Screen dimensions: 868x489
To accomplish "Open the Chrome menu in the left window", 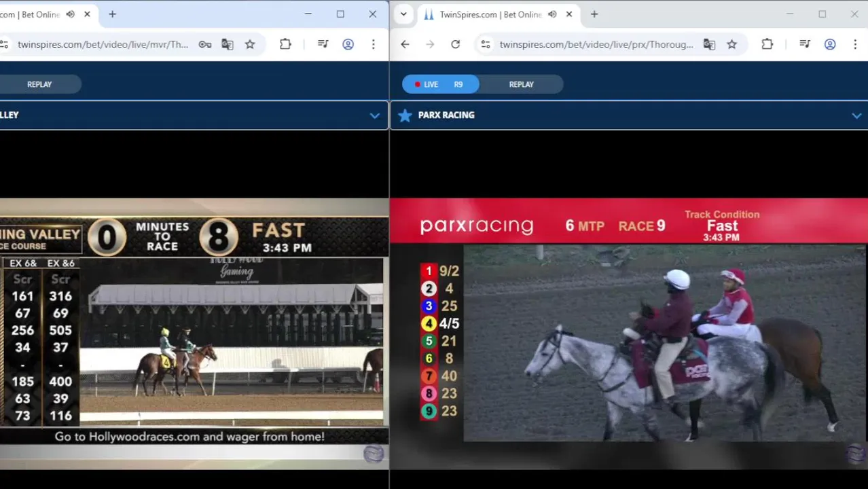I will [x=373, y=44].
